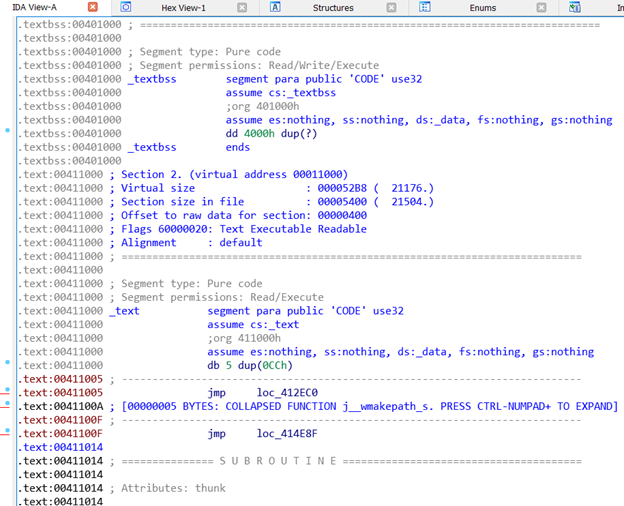The image size is (624, 506).
Task: Click the Structures tab icon
Action: (x=275, y=7)
